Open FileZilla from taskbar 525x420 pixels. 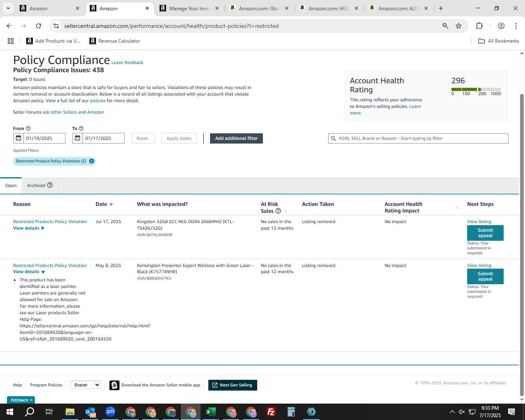[271, 412]
